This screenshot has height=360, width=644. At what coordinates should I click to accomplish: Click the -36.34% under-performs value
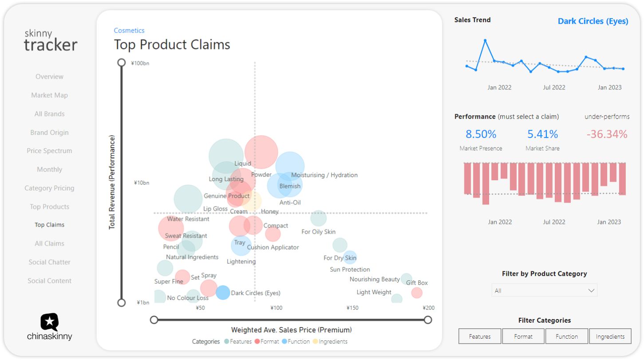(x=607, y=134)
